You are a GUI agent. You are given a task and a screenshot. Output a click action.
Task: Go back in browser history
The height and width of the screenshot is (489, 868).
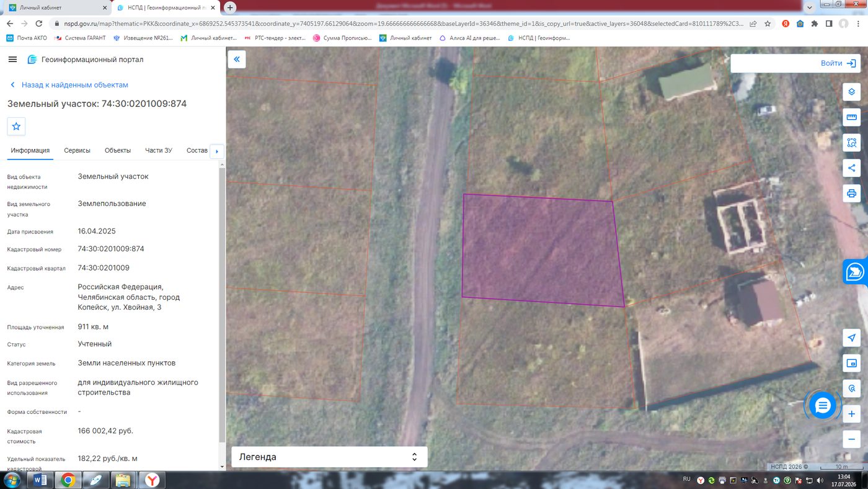tap(9, 24)
